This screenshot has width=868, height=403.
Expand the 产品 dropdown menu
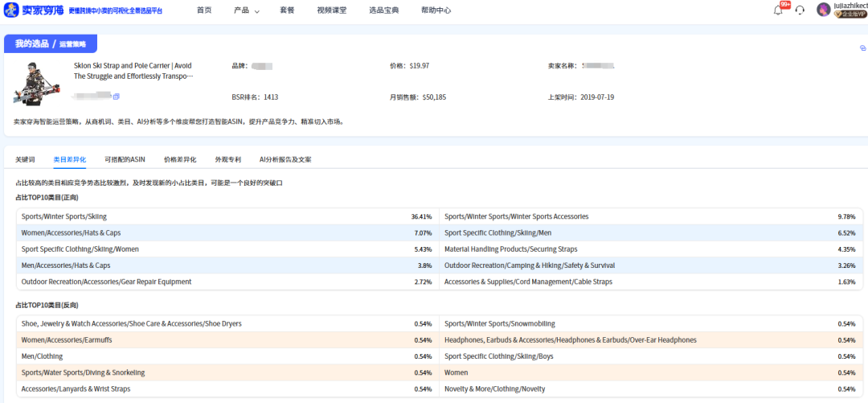point(246,10)
